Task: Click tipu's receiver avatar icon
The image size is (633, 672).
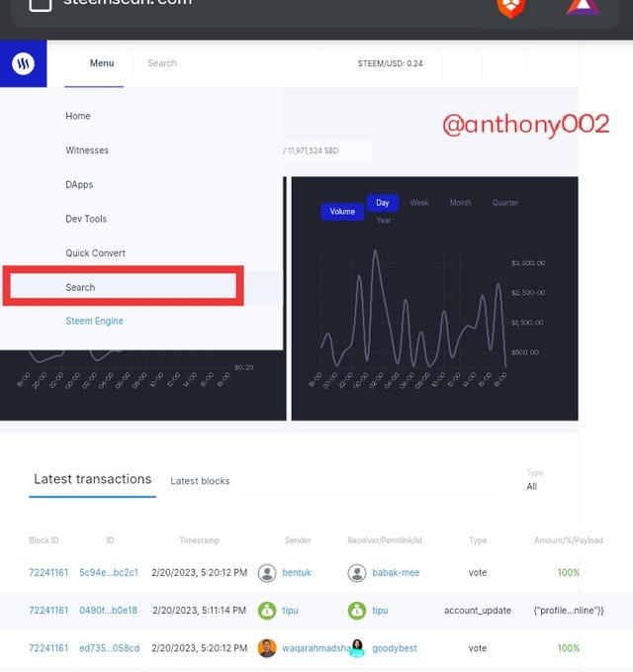Action: click(357, 611)
